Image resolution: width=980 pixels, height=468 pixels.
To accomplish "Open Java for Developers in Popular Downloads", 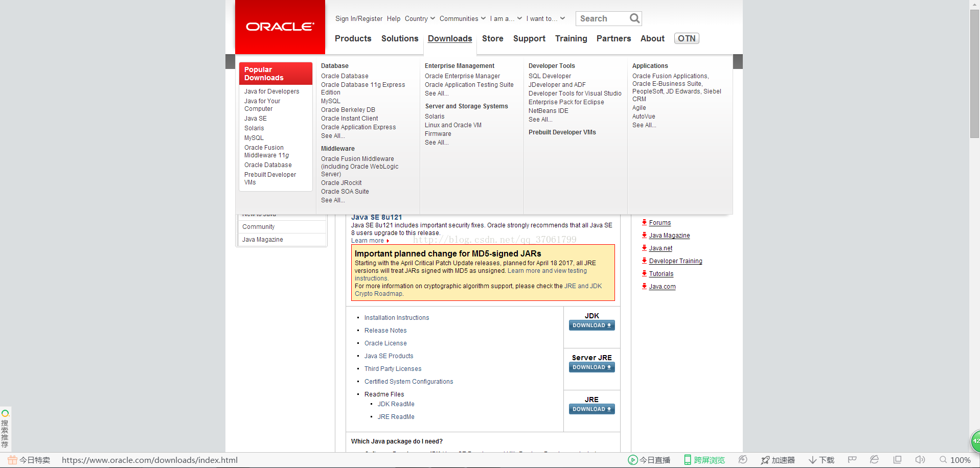I will point(271,91).
